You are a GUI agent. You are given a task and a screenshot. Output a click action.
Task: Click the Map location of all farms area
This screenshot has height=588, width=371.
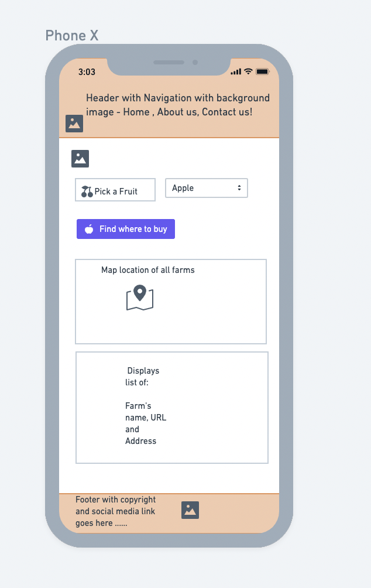coord(170,301)
